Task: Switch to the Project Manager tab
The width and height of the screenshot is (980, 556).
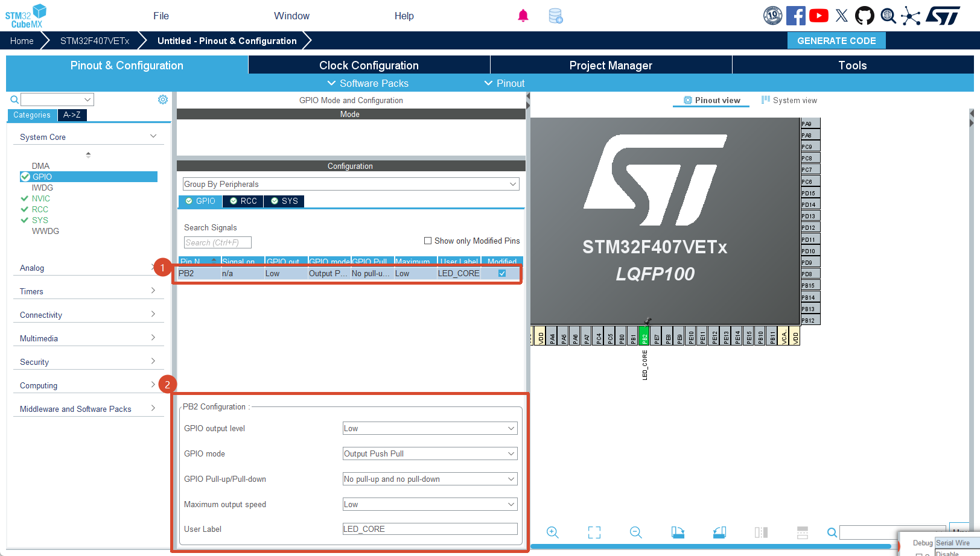Action: pyautogui.click(x=611, y=65)
